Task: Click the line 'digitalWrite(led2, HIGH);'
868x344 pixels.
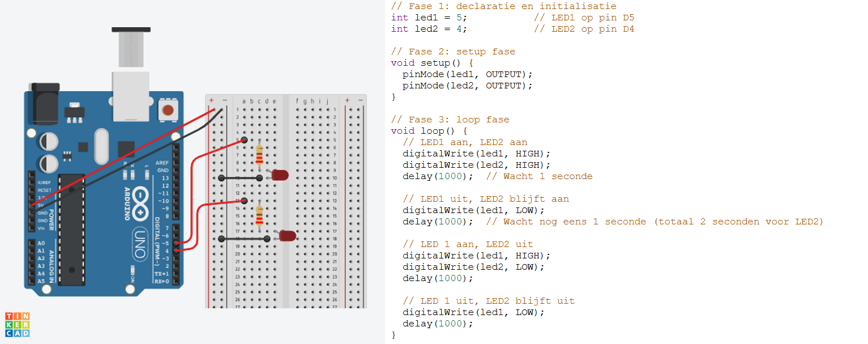Action: [x=477, y=165]
